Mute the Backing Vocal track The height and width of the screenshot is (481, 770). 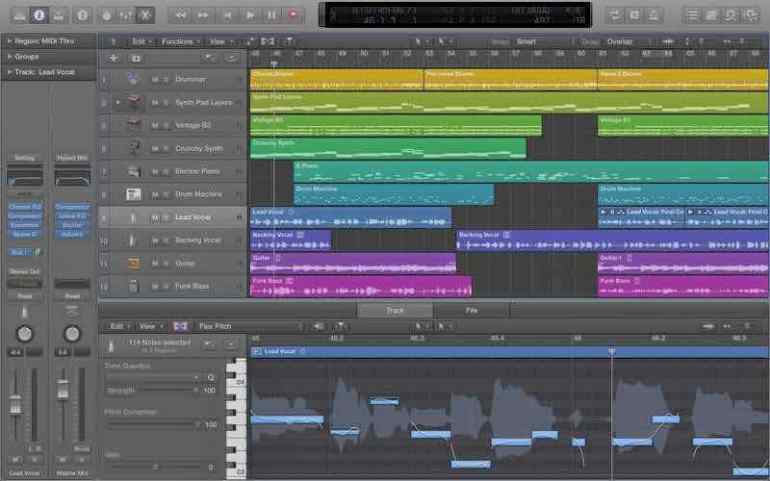(x=154, y=240)
